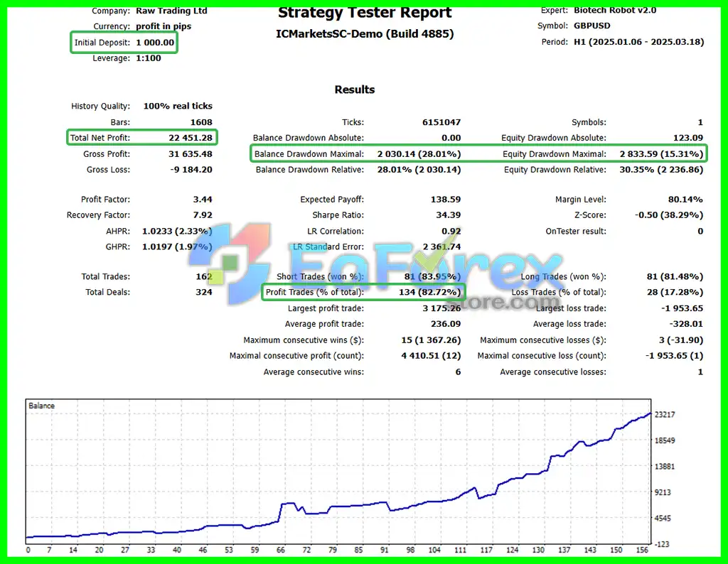Select Loss Trades value "28 (17.28%)"
Viewport: 728px width, 564px height.
[x=675, y=292]
